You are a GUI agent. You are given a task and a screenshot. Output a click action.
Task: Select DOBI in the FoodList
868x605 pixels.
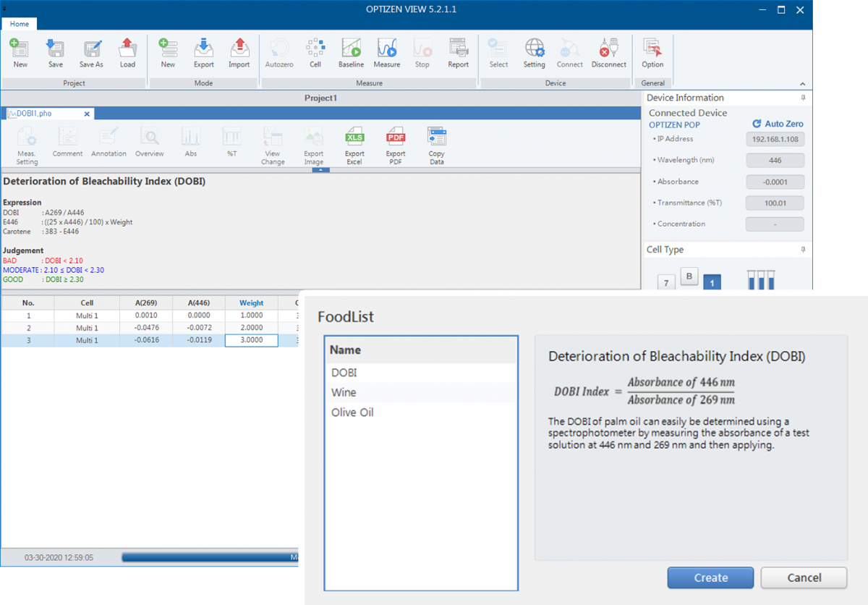[422, 373]
